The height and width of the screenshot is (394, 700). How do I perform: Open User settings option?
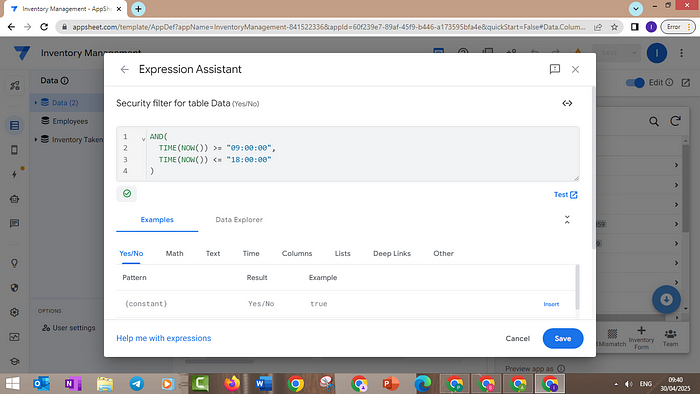click(69, 328)
